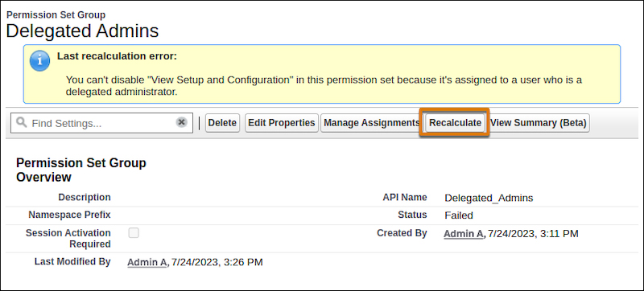
Task: Click the Last recalculation error heading
Action: [x=117, y=56]
